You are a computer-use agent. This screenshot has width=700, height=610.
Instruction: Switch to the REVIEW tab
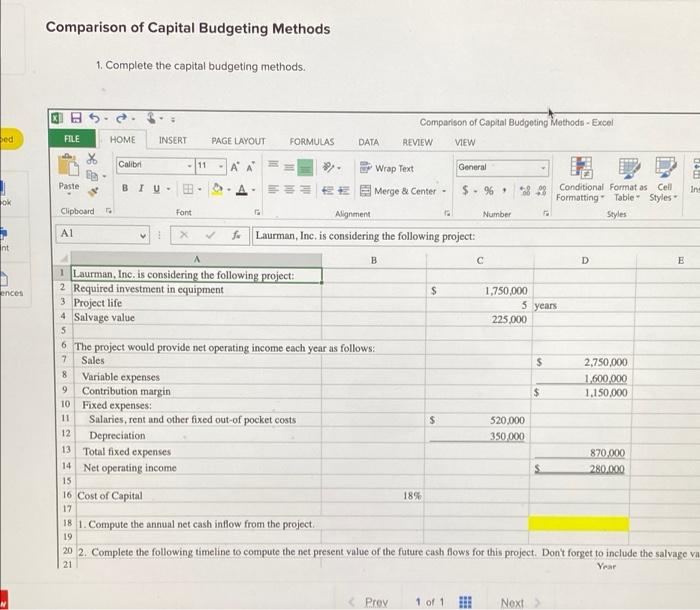(417, 142)
